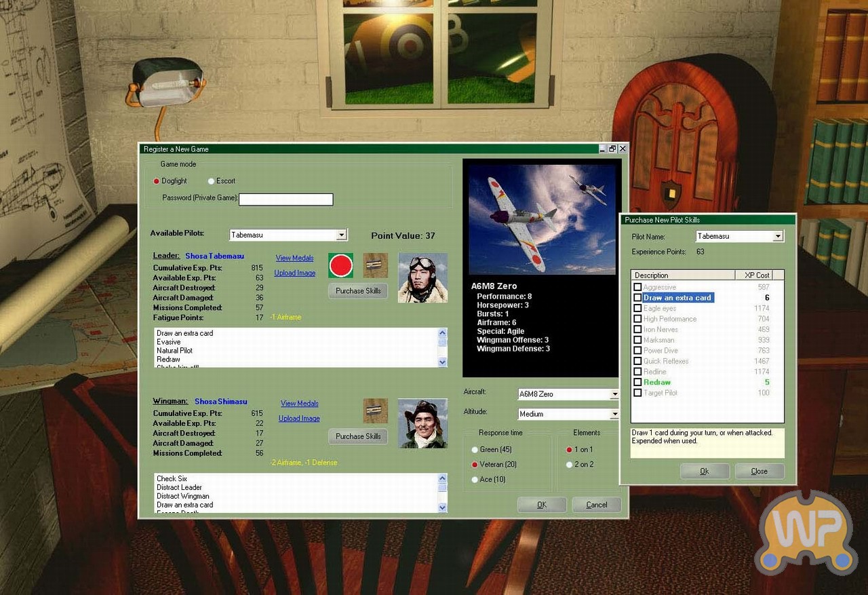Click the red circle Japanese flag icon
The height and width of the screenshot is (595, 868).
tap(340, 265)
